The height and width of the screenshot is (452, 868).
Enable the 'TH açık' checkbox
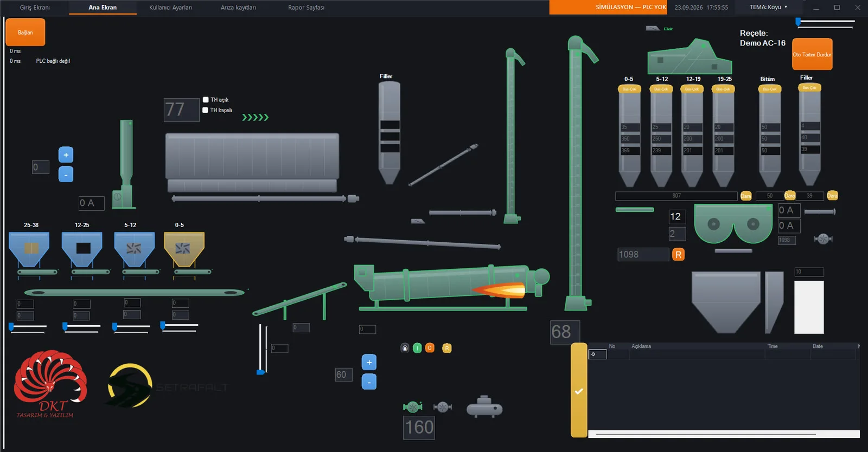point(206,100)
